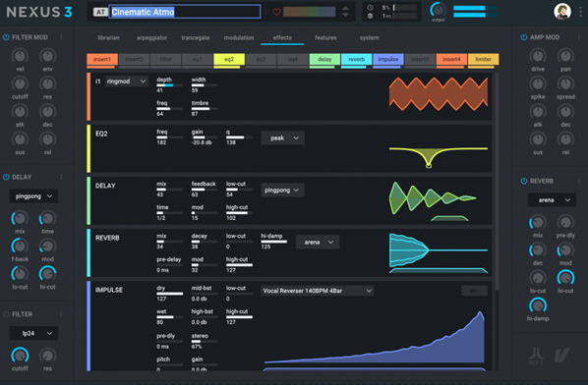The width and height of the screenshot is (588, 385).
Task: Toggle Amp Mod power button
Action: click(x=524, y=37)
